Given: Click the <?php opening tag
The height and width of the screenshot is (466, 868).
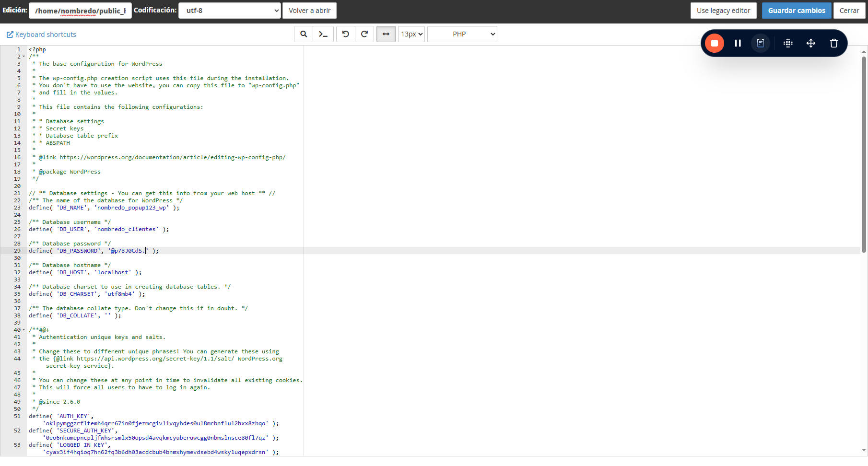Looking at the screenshot, I should [37, 49].
